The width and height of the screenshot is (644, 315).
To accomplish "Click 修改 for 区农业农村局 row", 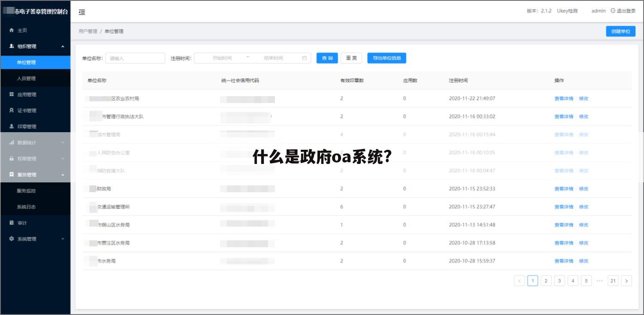I will coord(583,99).
